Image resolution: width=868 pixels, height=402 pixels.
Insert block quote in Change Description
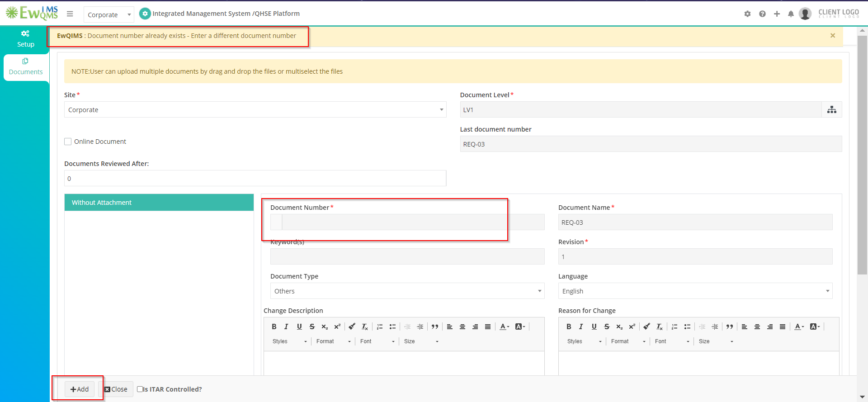(435, 326)
